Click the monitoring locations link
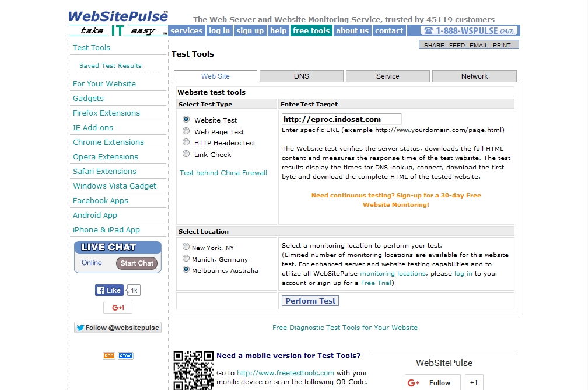Screen dimensions: 588x390 pyautogui.click(x=393, y=274)
